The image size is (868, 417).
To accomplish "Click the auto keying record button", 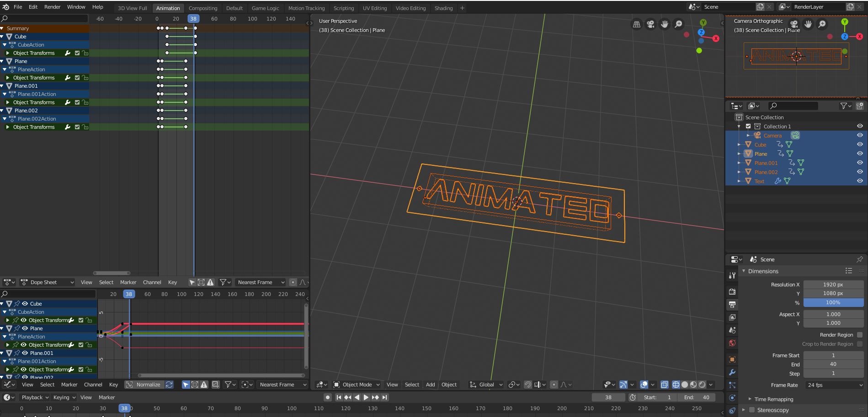I will (x=327, y=397).
